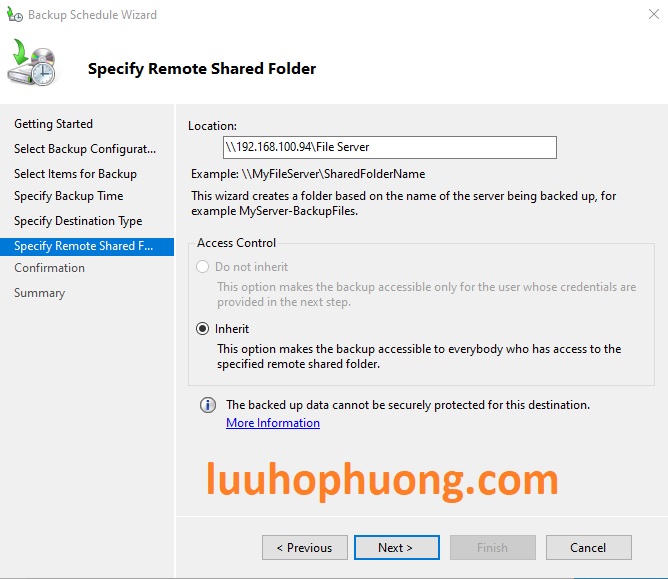Cancel the backup schedule wizard
Screen dimensions: 668x579
(x=588, y=547)
